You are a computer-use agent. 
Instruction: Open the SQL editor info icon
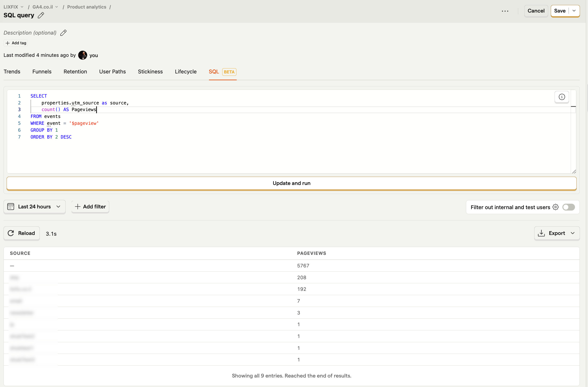click(561, 97)
